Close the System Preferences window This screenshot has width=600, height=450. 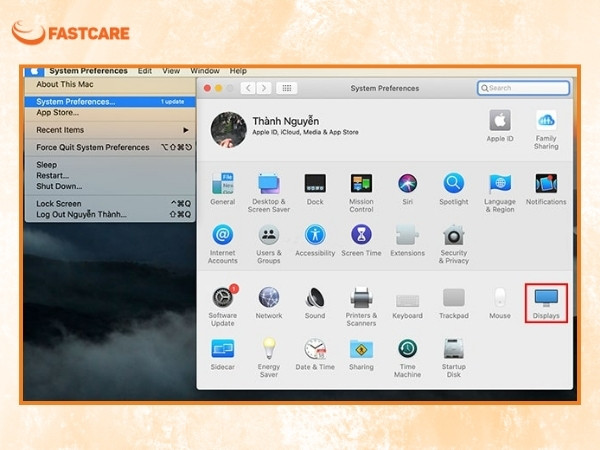207,88
